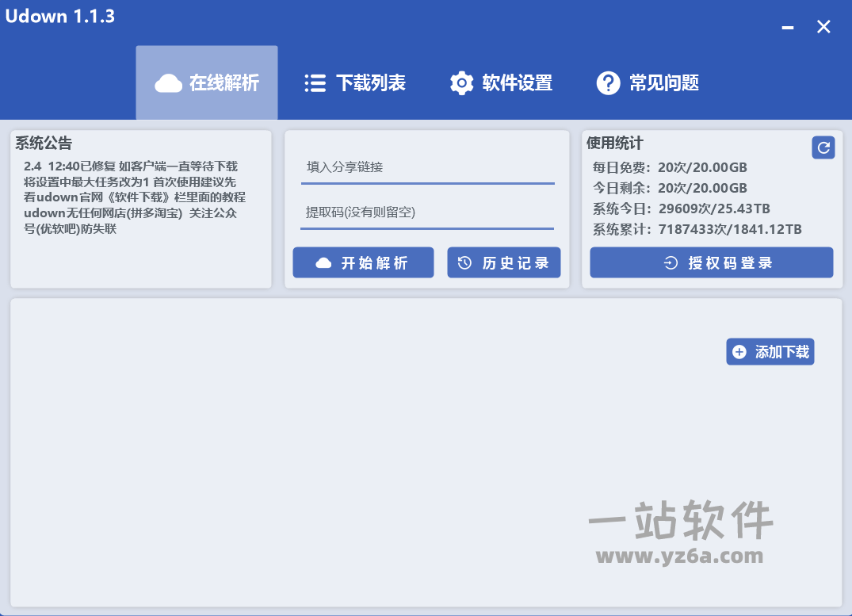Open the 历史记录 history button
The image size is (852, 616).
pos(504,262)
